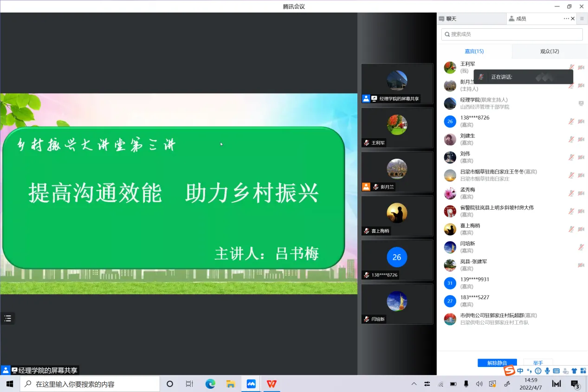Screen dimensions: 588x392
Task: Select the 嘉宾(15) tab
Action: point(474,51)
